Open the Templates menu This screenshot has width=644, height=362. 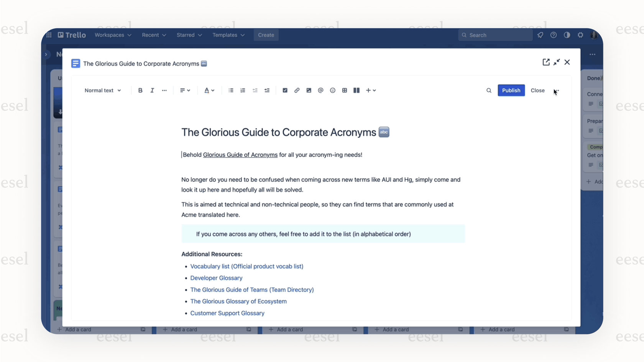(x=228, y=35)
